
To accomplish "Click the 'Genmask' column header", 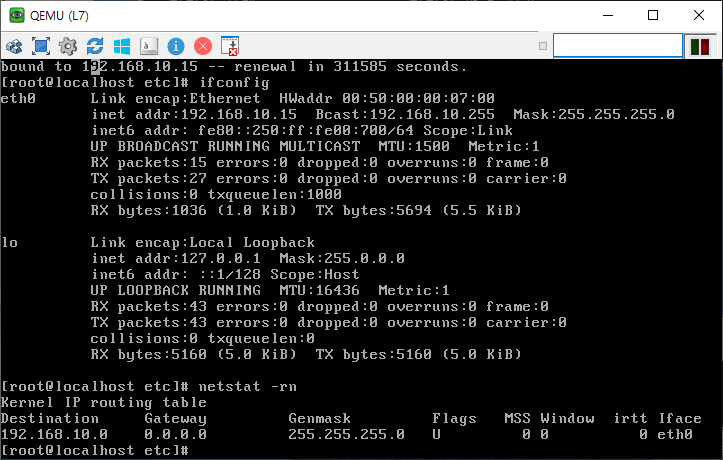I will 319,419.
